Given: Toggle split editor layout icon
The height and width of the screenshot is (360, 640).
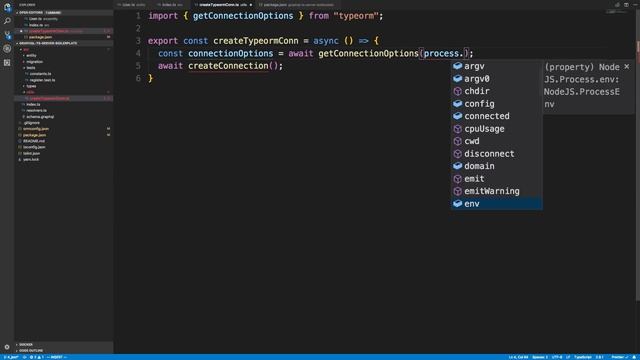Looking at the screenshot, I should click(x=626, y=4).
